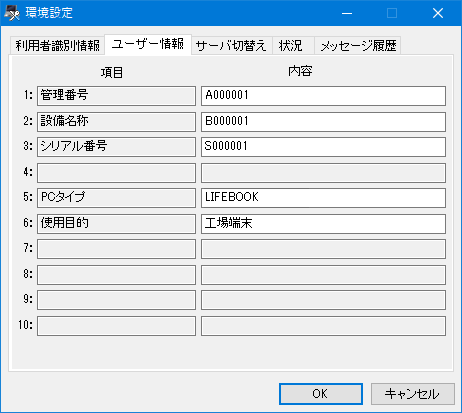
Task: Open the 状況 tab
Action: tap(293, 45)
